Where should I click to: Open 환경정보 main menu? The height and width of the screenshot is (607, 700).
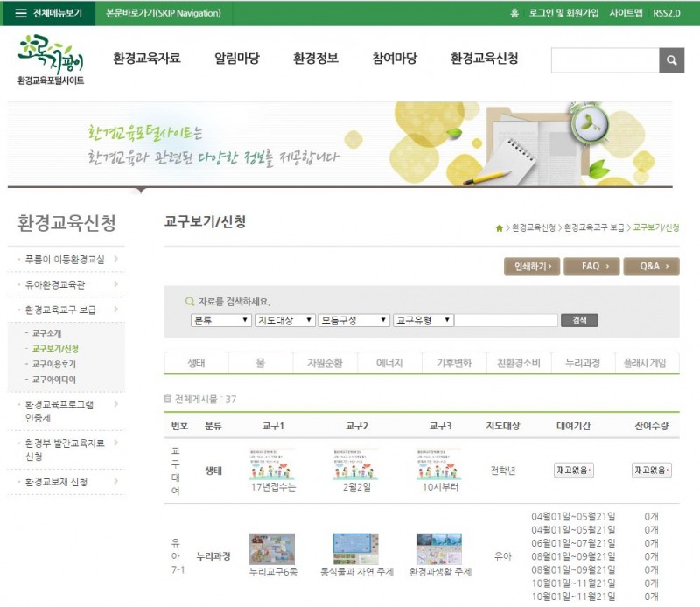click(x=316, y=58)
